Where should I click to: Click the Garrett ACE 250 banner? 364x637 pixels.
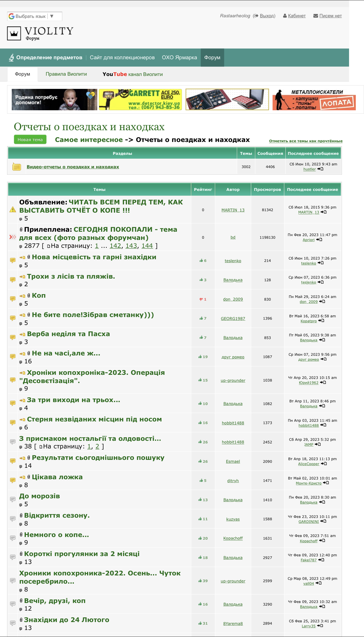pos(140,100)
